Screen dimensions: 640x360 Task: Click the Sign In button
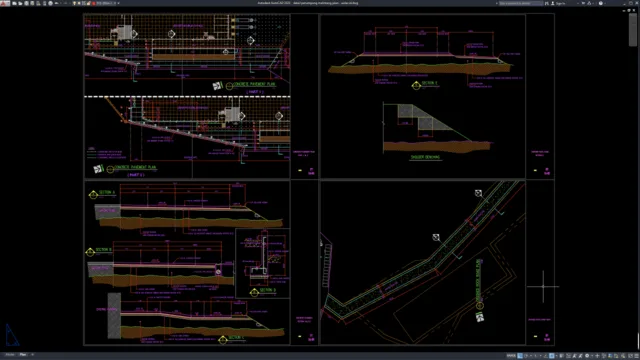coord(559,3)
